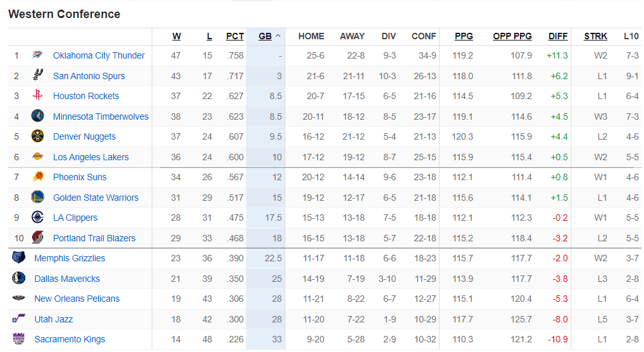
Task: Sort by OPP PPG column header
Action: 512,37
